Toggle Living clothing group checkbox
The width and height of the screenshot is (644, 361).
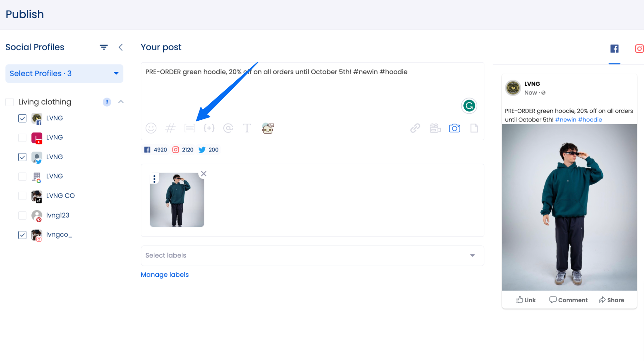coord(9,102)
